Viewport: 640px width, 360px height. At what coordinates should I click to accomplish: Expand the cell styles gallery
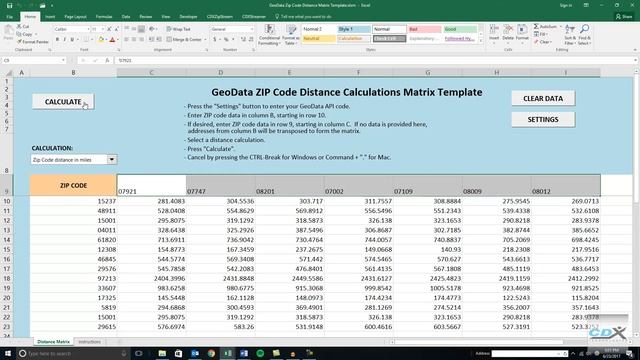(x=481, y=41)
